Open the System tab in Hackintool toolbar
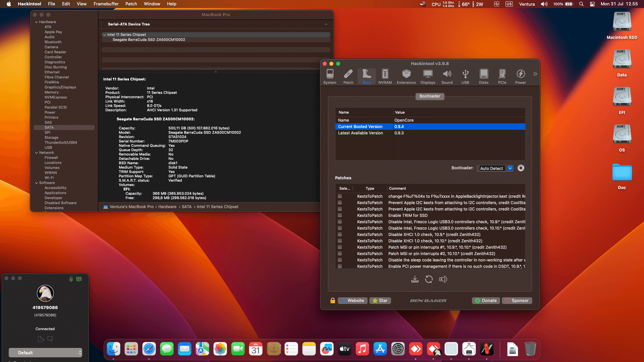 click(330, 76)
